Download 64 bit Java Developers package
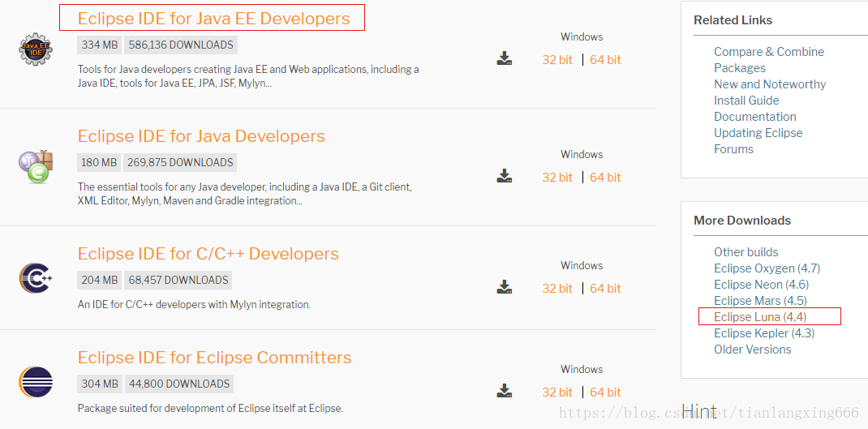Viewport: 868px width, 429px height. [x=605, y=177]
